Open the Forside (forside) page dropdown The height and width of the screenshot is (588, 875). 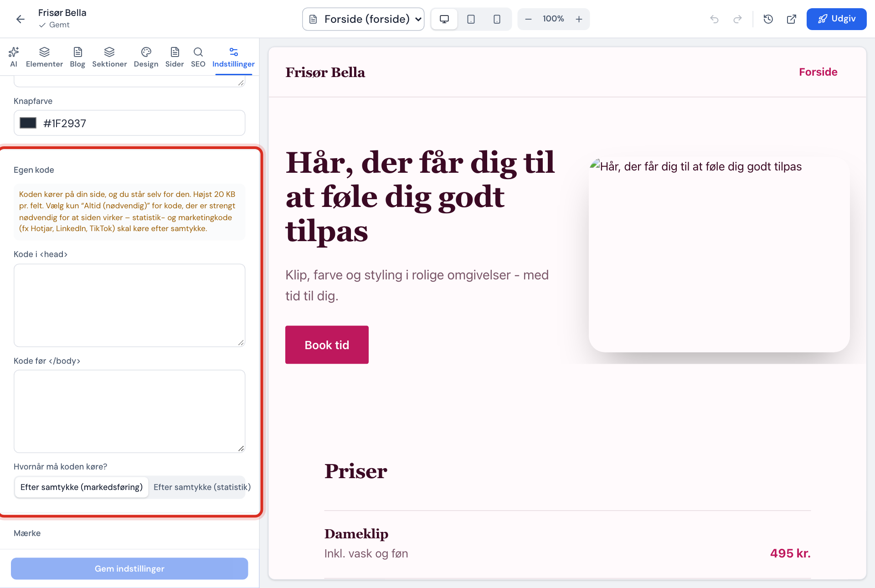coord(363,19)
